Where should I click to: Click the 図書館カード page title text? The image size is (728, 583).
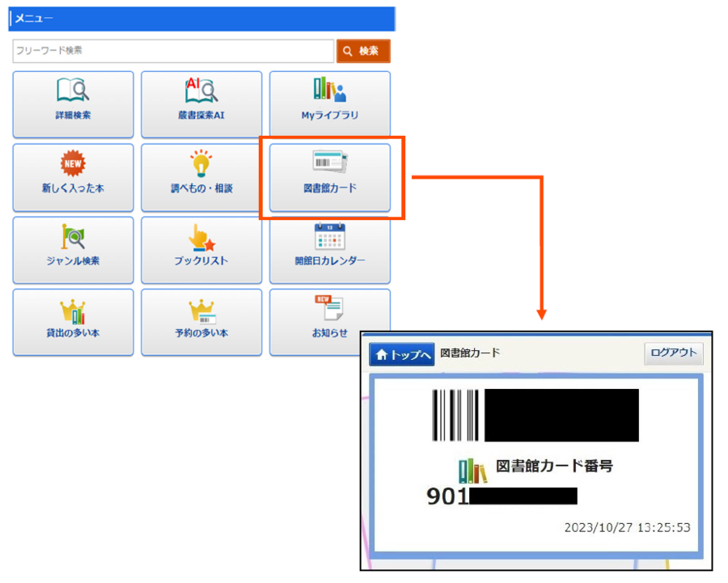coord(470,353)
